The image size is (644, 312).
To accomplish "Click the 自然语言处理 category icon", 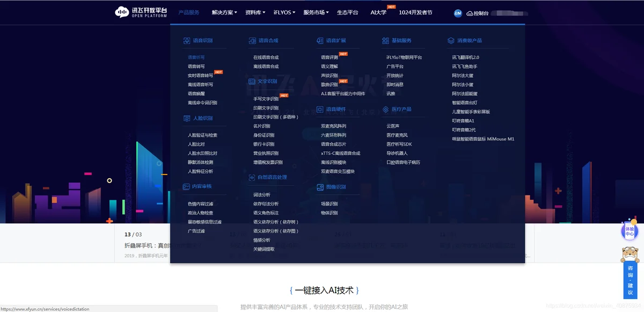I will [252, 177].
